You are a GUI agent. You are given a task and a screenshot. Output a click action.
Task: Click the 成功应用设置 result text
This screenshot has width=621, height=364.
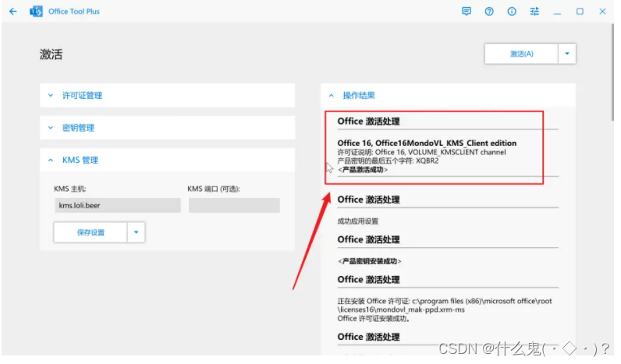[x=357, y=221]
